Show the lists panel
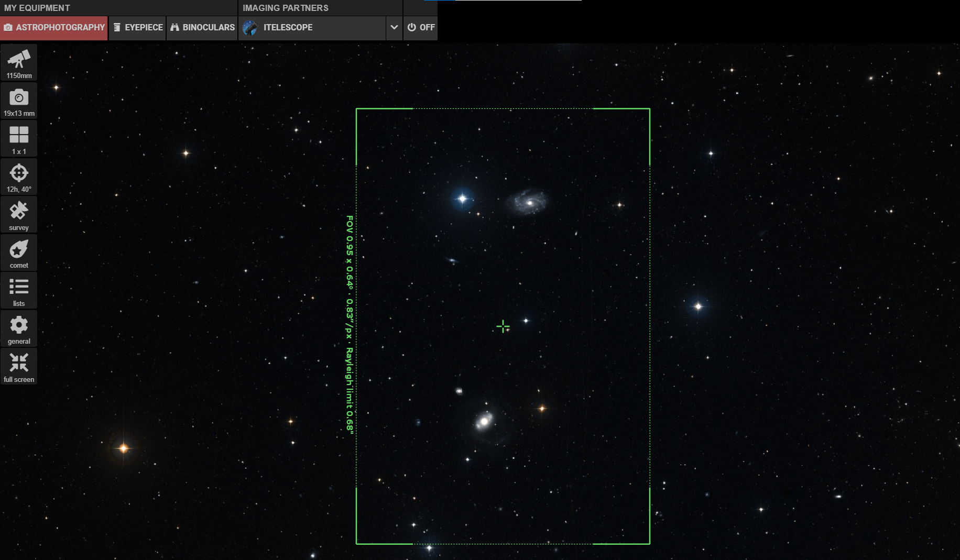This screenshot has width=960, height=560. (x=19, y=291)
